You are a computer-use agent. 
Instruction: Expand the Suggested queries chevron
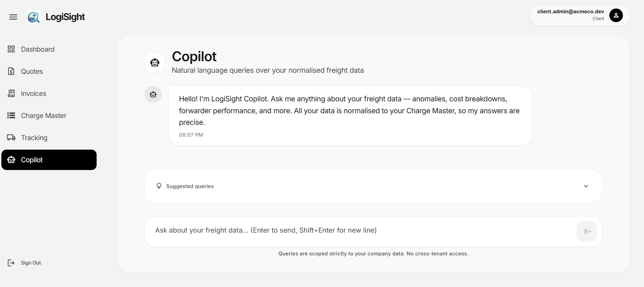(x=586, y=186)
